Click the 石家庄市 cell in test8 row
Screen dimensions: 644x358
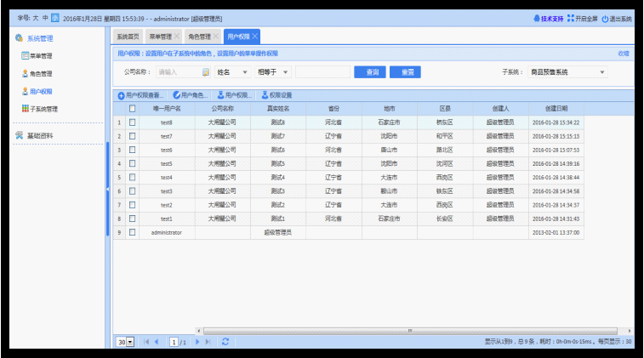click(389, 122)
